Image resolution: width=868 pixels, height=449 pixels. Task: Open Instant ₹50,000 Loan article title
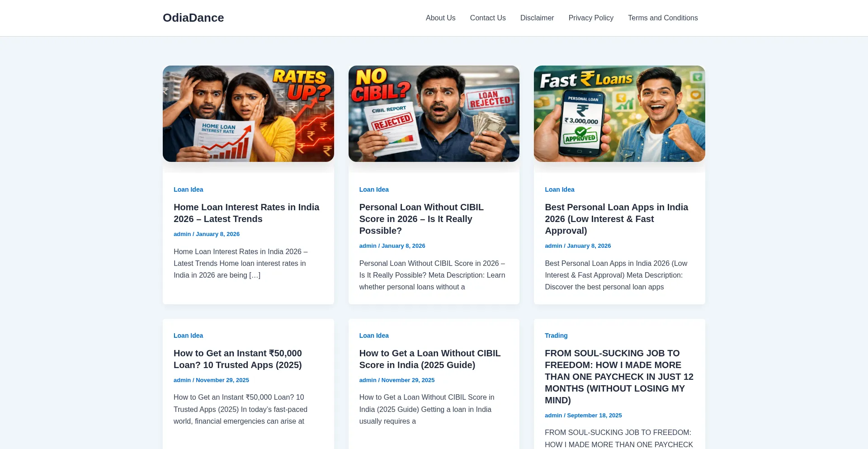click(x=237, y=359)
